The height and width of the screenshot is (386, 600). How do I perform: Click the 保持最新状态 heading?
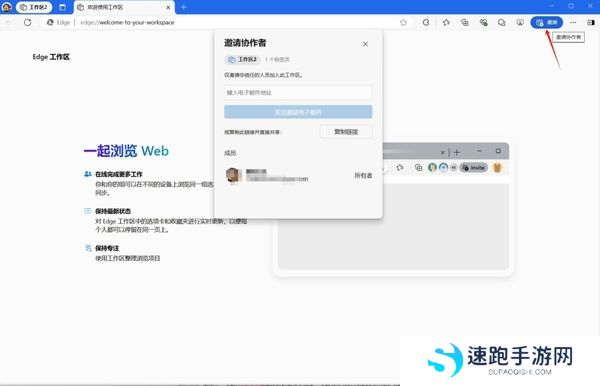point(113,211)
